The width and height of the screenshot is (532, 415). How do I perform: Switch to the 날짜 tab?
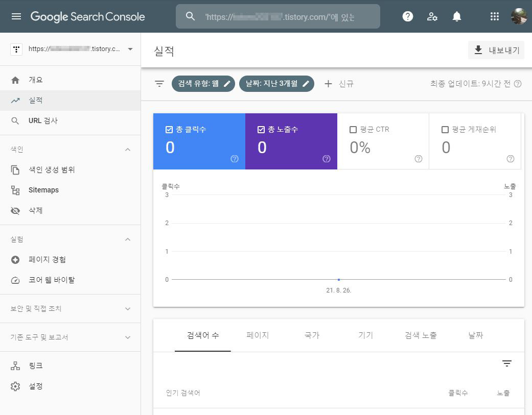(476, 335)
